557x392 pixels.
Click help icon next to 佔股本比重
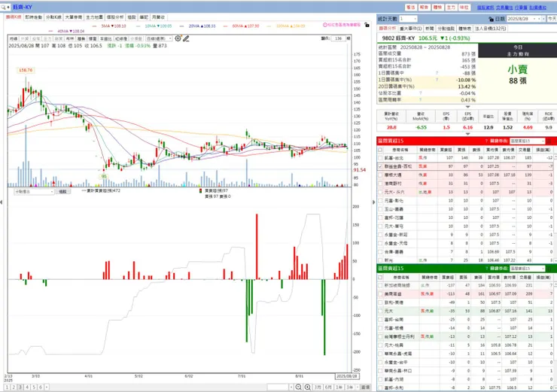point(420,93)
